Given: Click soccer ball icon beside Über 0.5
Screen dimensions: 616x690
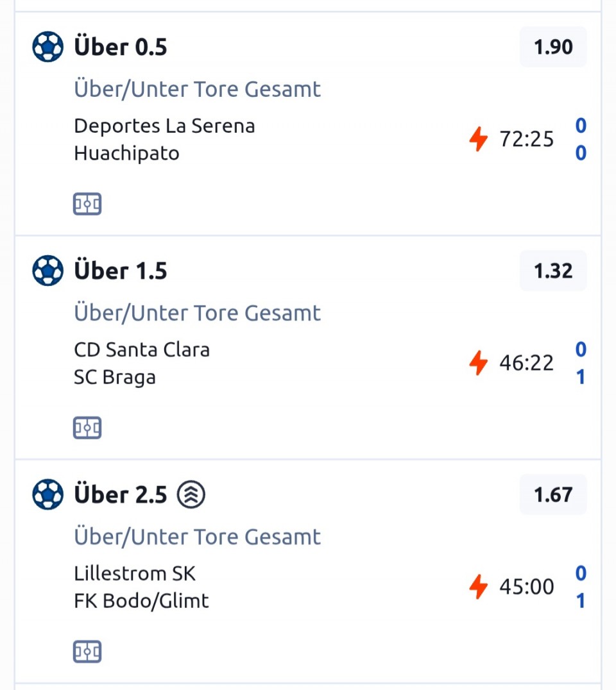Looking at the screenshot, I should [x=47, y=47].
